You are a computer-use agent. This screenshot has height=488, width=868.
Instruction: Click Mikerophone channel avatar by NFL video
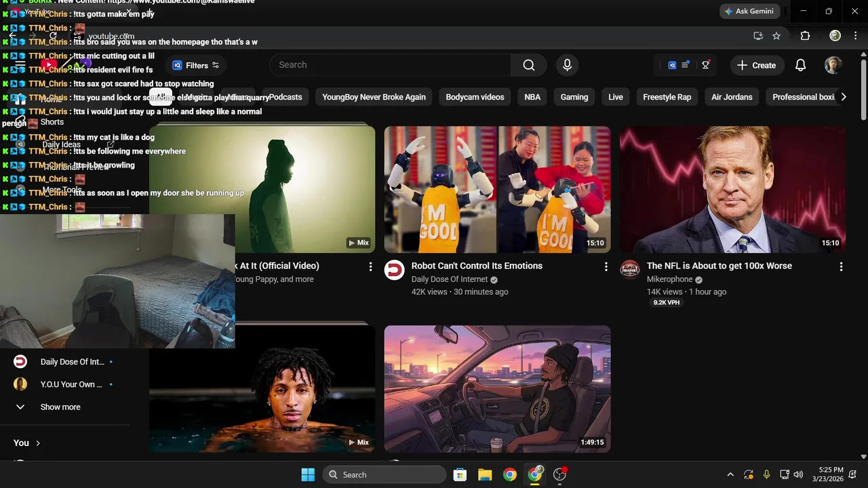coord(630,270)
